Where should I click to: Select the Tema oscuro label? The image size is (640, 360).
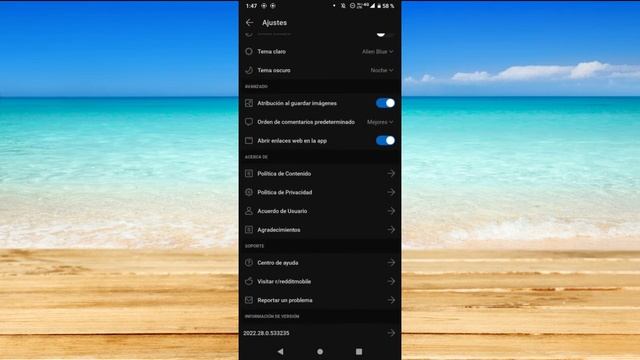coord(274,70)
